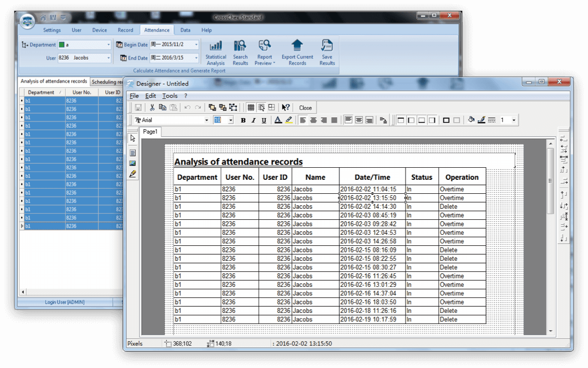Image resolution: width=588 pixels, height=368 pixels.
Task: Open the Begin Date picker dropdown
Action: pyautogui.click(x=197, y=45)
